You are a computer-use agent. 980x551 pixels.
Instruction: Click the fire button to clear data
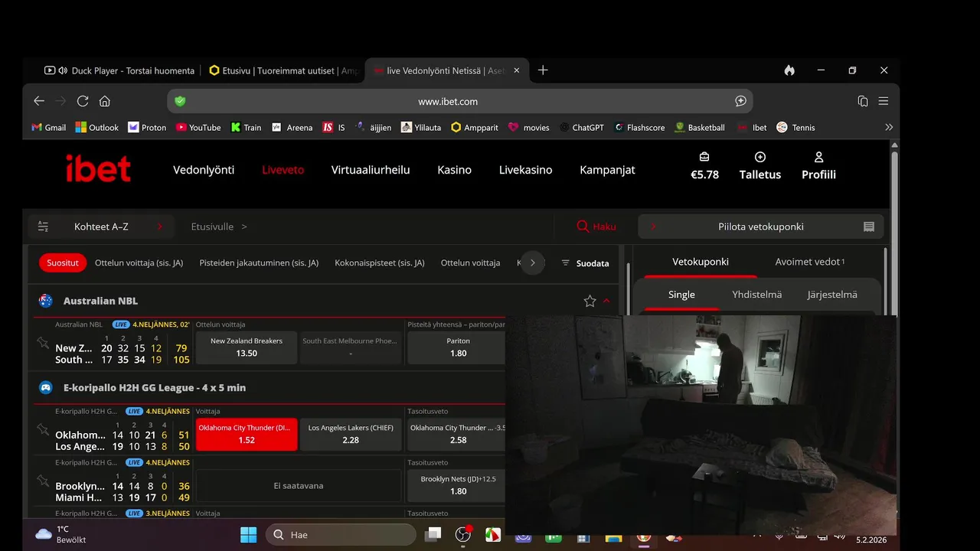pyautogui.click(x=789, y=70)
